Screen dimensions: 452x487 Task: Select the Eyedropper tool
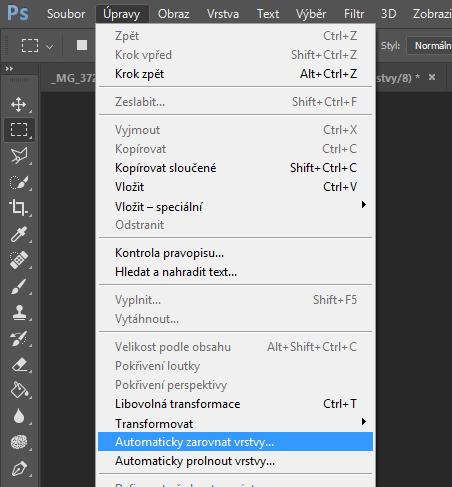[x=19, y=234]
